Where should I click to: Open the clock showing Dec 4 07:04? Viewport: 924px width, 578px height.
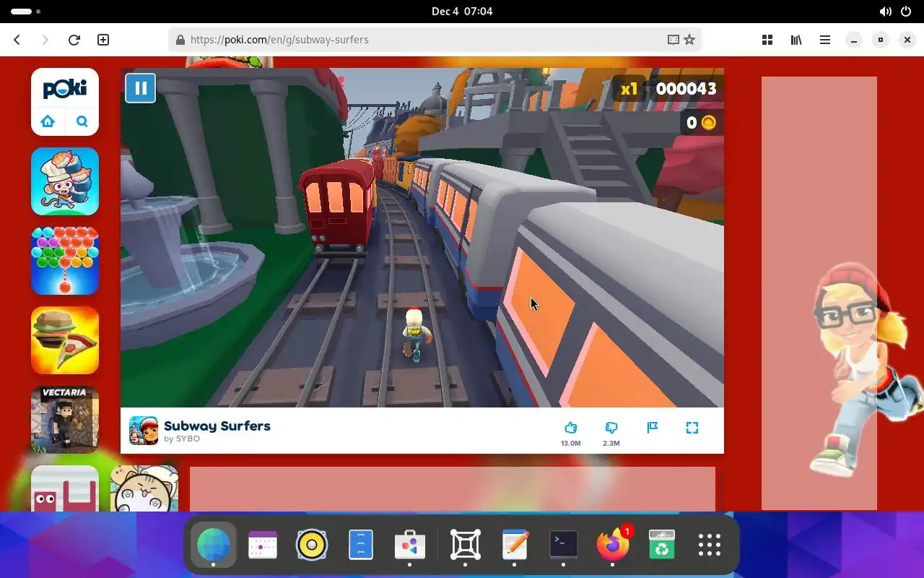pos(462,12)
